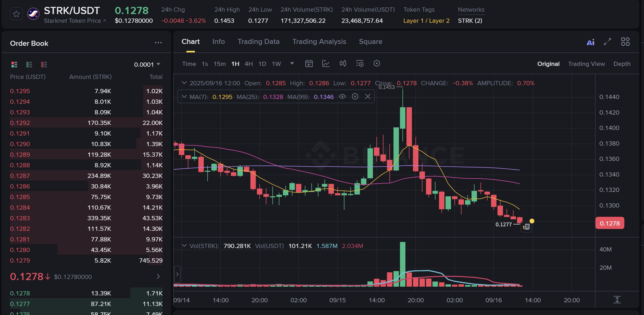This screenshot has height=315, width=644.
Task: Select the 4H interval
Action: point(249,64)
